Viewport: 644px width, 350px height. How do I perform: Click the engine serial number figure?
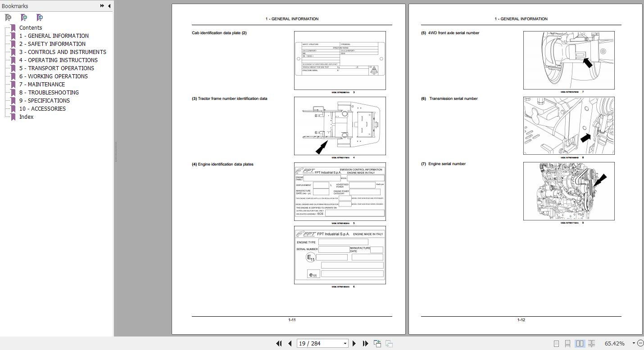pyautogui.click(x=569, y=191)
